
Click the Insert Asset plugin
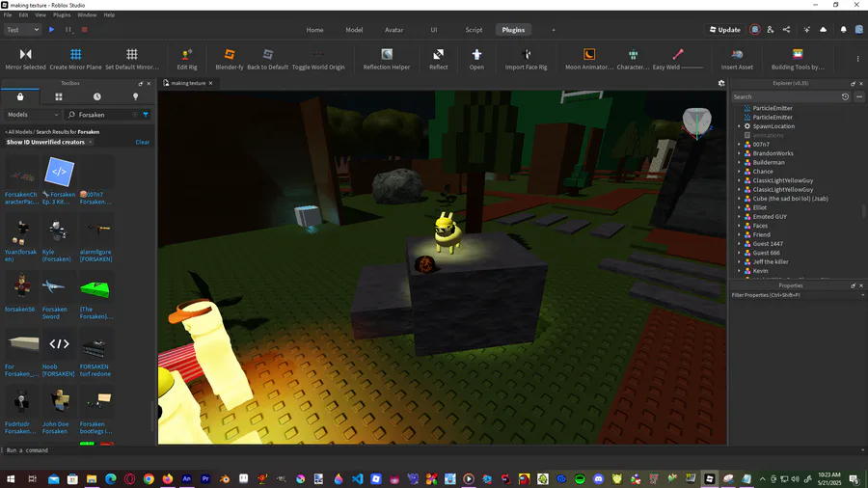click(x=737, y=54)
